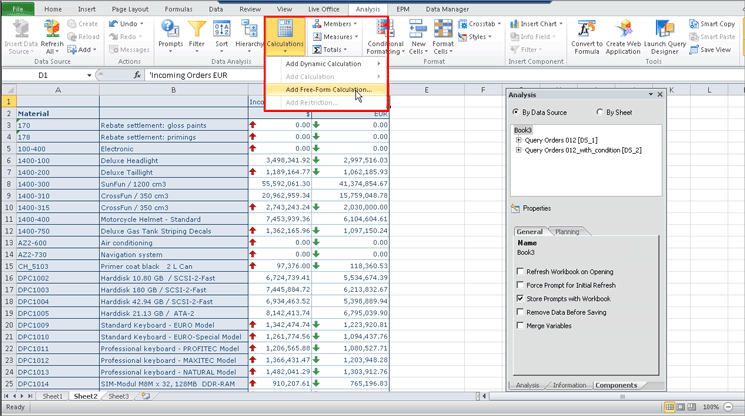Toggle the Merge Variables checkbox
This screenshot has height=416, width=745.
pyautogui.click(x=520, y=326)
